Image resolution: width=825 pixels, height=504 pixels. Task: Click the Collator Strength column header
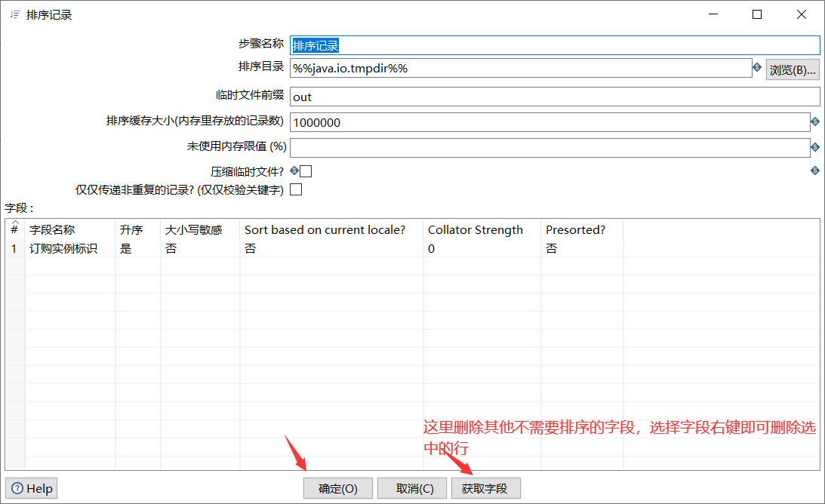(x=482, y=230)
